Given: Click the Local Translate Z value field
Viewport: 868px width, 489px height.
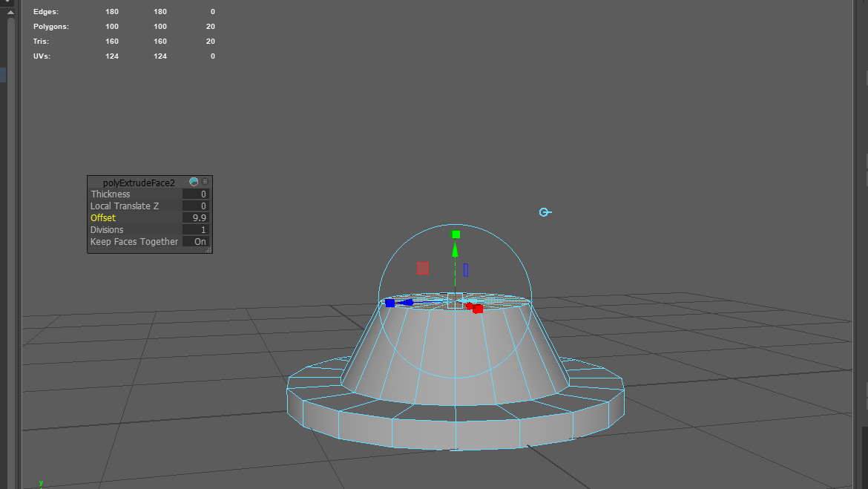Looking at the screenshot, I should (x=196, y=206).
